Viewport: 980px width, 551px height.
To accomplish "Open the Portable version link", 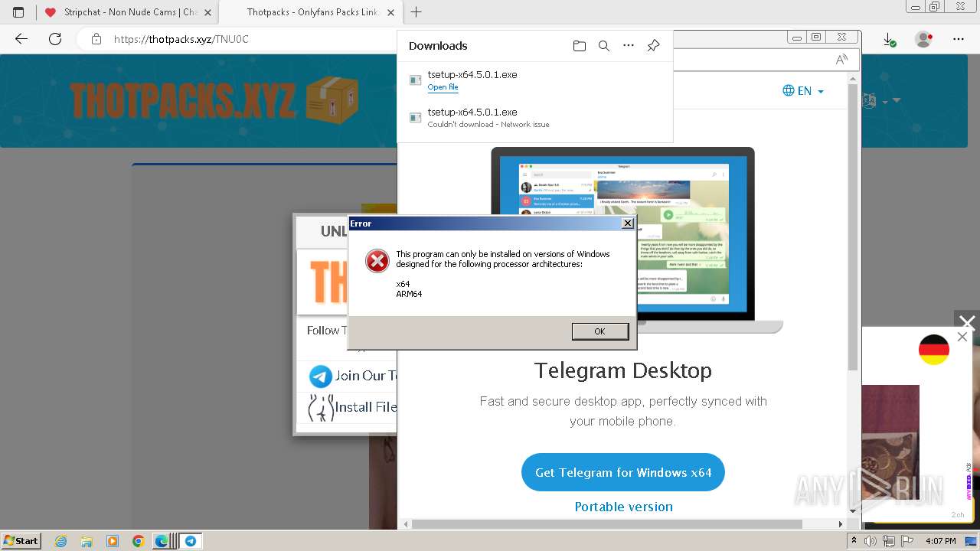I will [x=623, y=507].
